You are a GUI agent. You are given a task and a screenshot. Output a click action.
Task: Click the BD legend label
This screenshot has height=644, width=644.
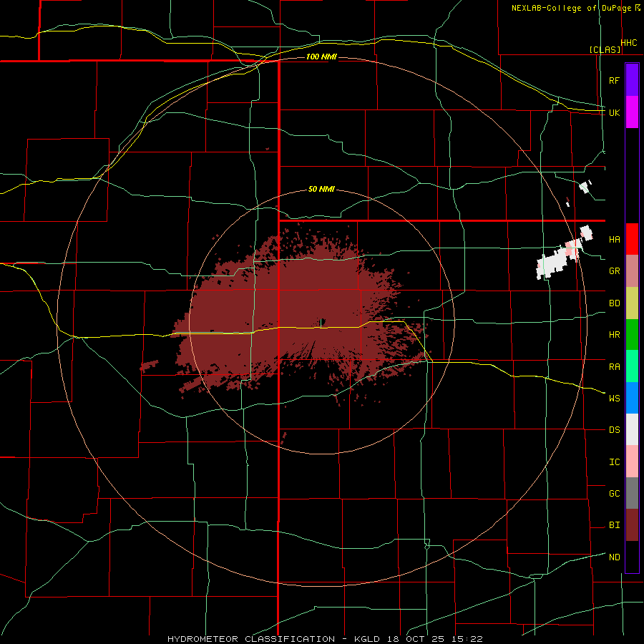tap(614, 303)
